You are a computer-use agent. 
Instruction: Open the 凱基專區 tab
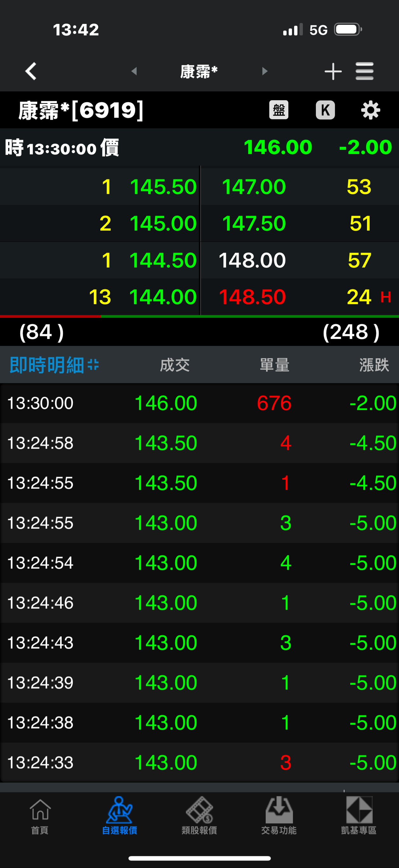(x=359, y=816)
